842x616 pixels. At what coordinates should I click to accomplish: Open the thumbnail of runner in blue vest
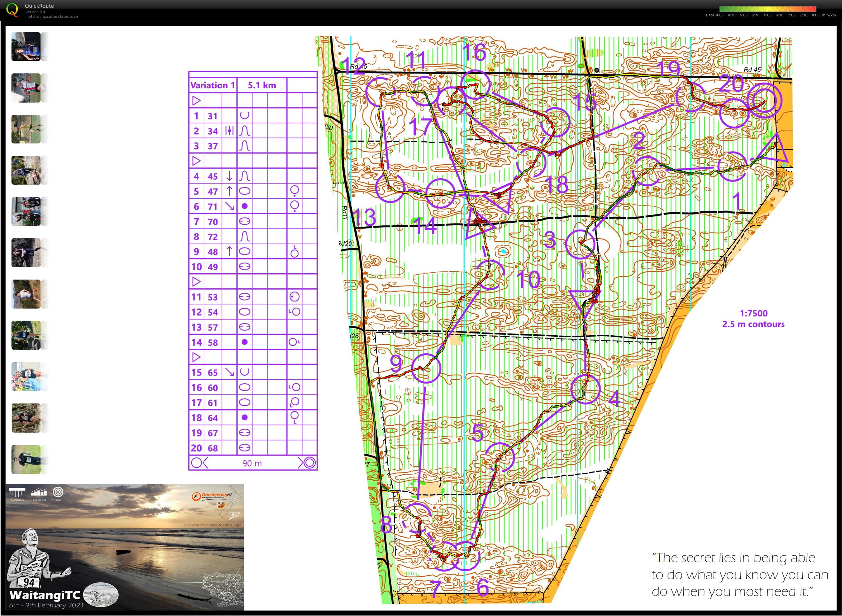[x=26, y=47]
